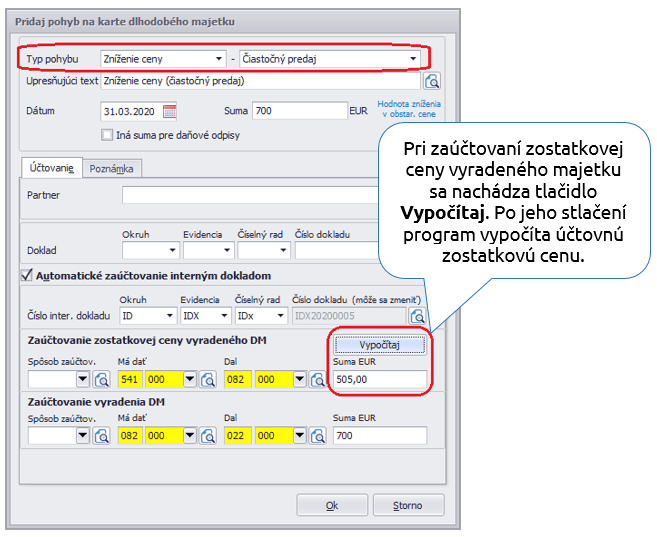
Task: Open Hodnota zníženia v obstar. cene link
Action: [406, 109]
